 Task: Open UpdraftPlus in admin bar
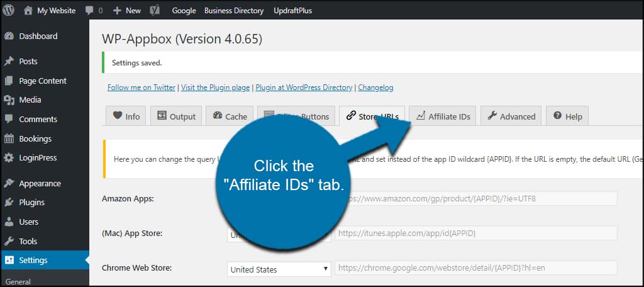[293, 11]
